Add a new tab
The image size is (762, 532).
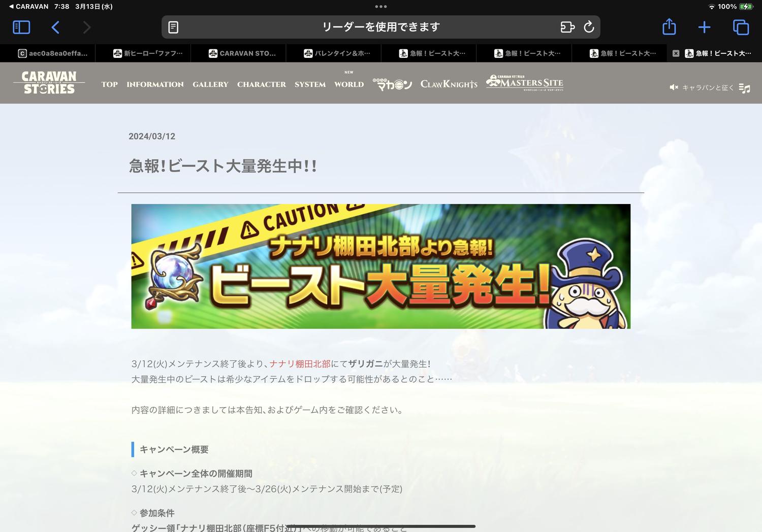[704, 27]
